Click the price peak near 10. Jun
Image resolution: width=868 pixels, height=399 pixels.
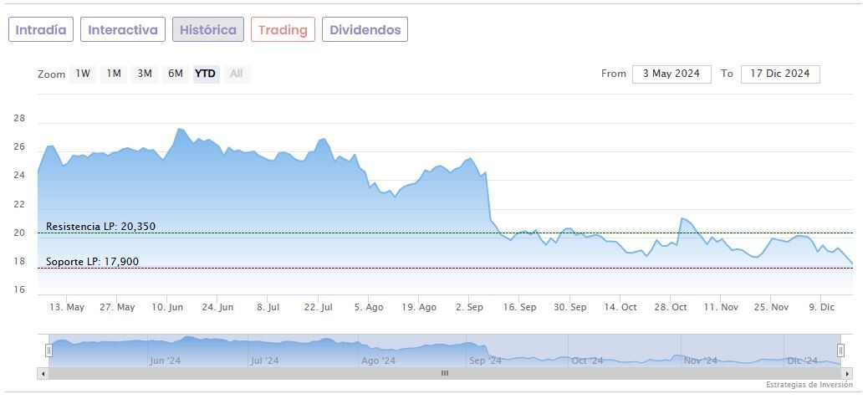point(178,129)
